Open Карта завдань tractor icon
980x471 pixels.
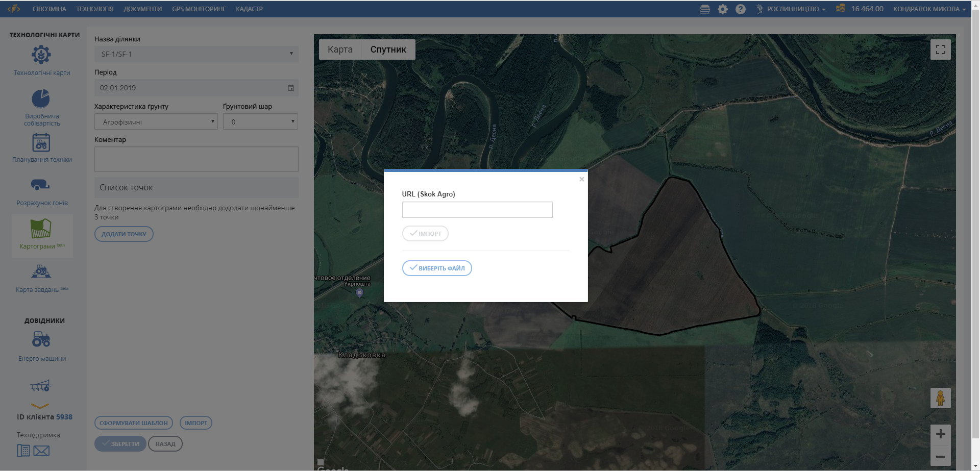[x=41, y=271]
